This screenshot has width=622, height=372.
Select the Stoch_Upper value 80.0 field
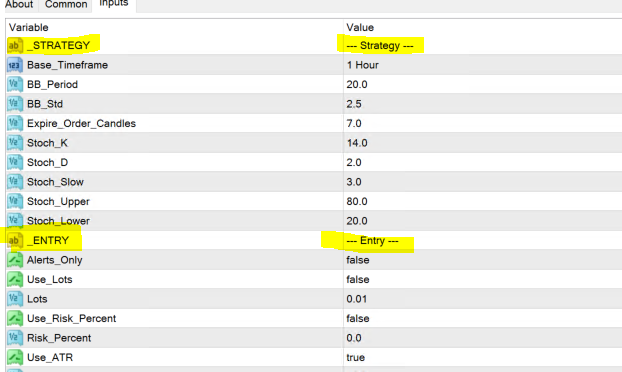482,201
